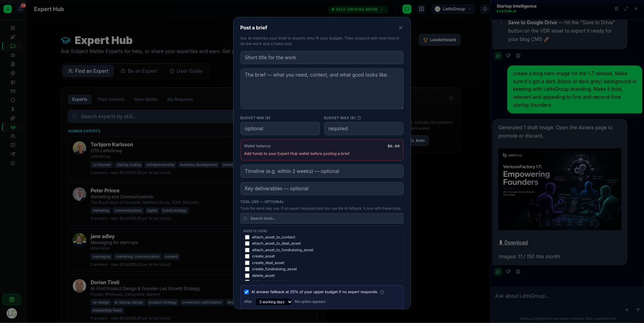Click the LG user avatar at sidebar bottom
644x323 pixels.
(x=12, y=314)
